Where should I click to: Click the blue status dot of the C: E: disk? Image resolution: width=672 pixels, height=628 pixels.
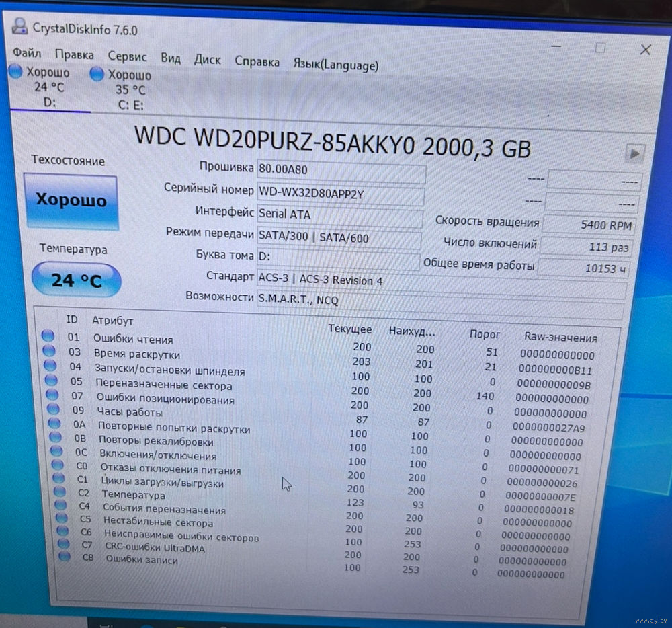(97, 74)
